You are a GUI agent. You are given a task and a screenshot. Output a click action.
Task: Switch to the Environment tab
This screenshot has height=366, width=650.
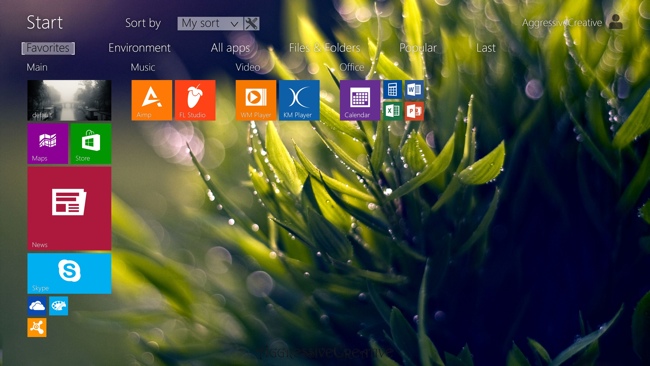[x=139, y=48]
